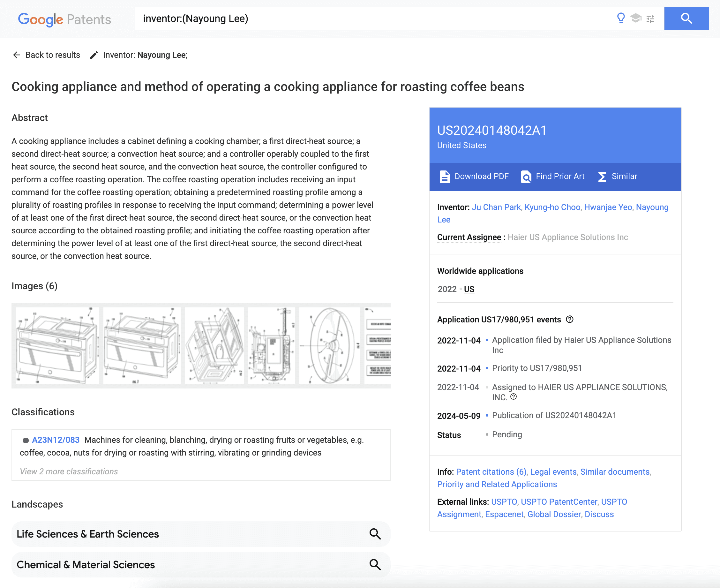Click the lightbulb icon in search bar
Screen dimensions: 720x588
[620, 18]
